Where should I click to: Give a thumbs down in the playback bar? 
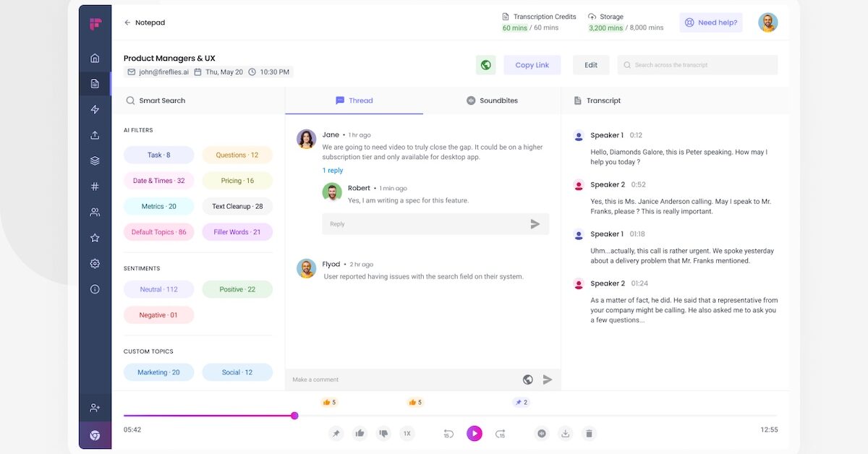pyautogui.click(x=383, y=433)
